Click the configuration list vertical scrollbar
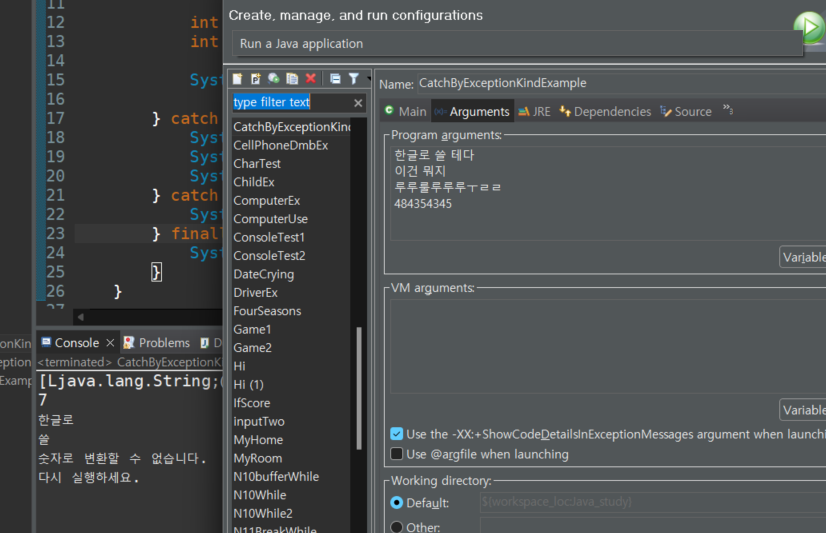The width and height of the screenshot is (826, 533). tap(359, 388)
